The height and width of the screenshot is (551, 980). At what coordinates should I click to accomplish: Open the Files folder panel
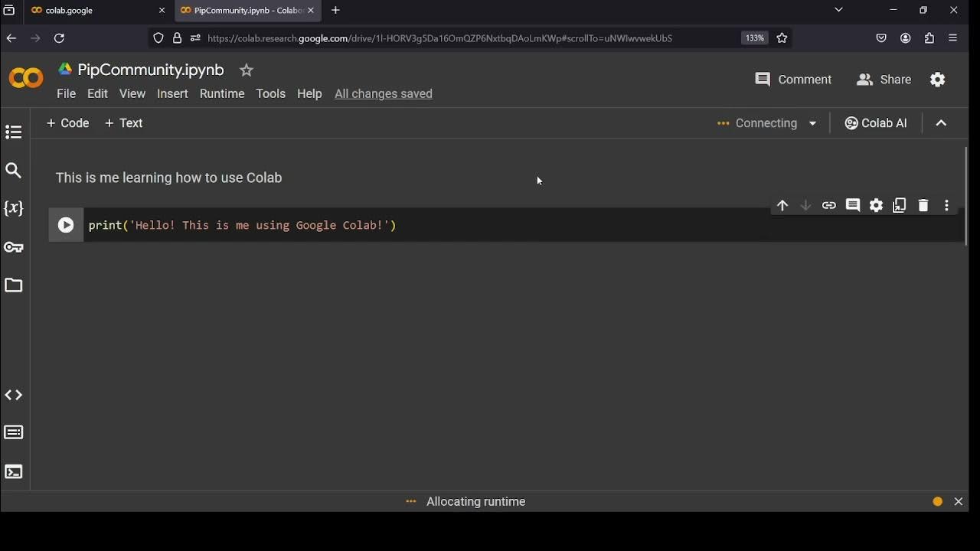click(14, 285)
